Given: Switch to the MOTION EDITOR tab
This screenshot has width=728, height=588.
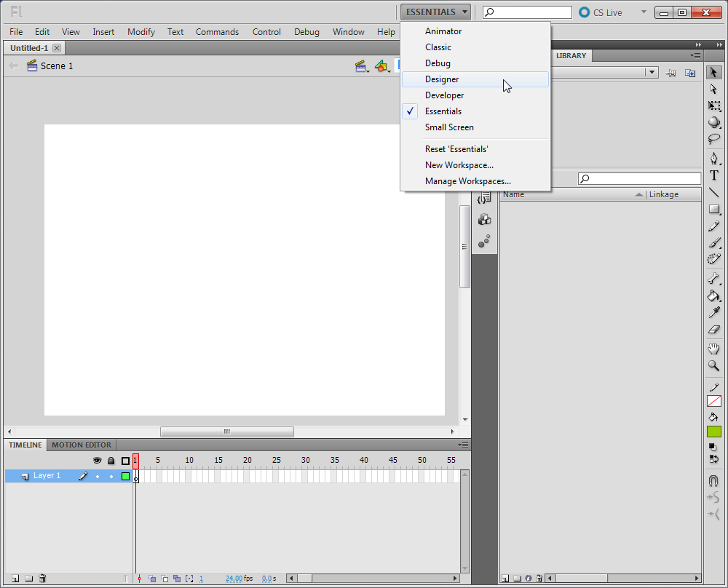Looking at the screenshot, I should coord(82,445).
